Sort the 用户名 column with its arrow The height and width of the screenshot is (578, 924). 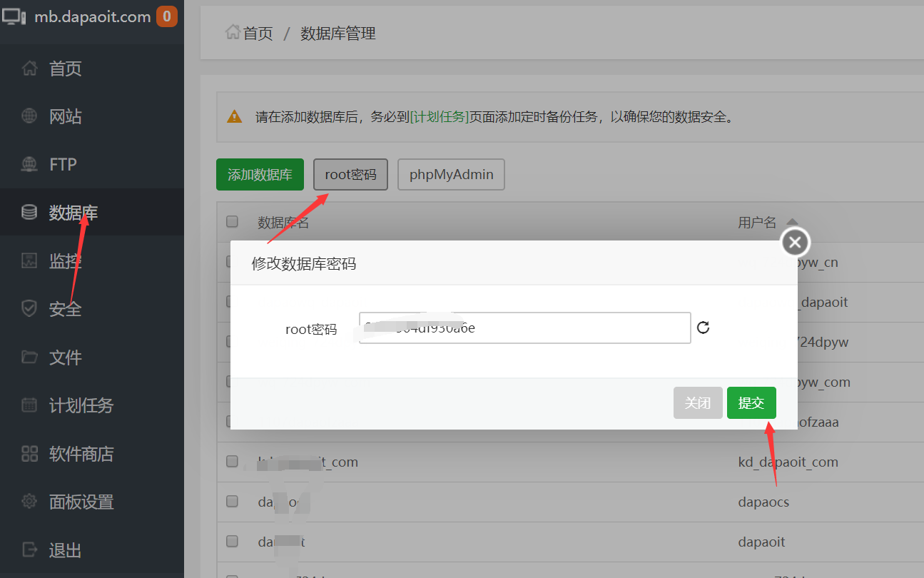coord(791,222)
